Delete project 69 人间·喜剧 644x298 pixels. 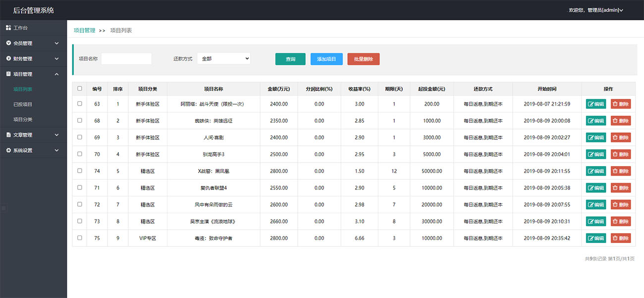click(621, 137)
